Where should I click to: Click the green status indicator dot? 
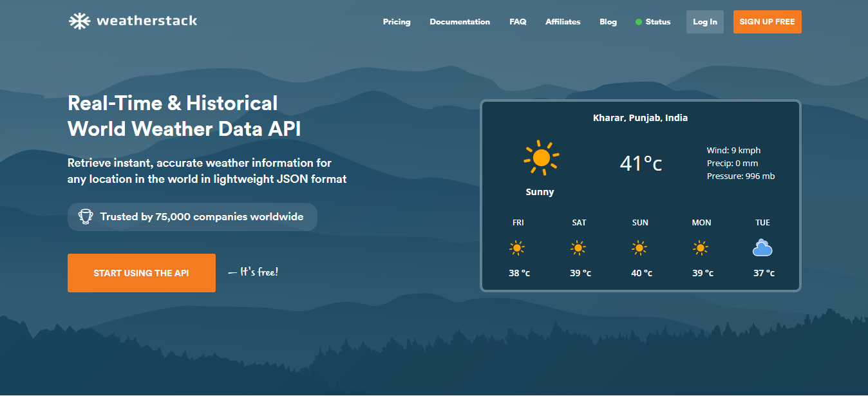point(639,22)
